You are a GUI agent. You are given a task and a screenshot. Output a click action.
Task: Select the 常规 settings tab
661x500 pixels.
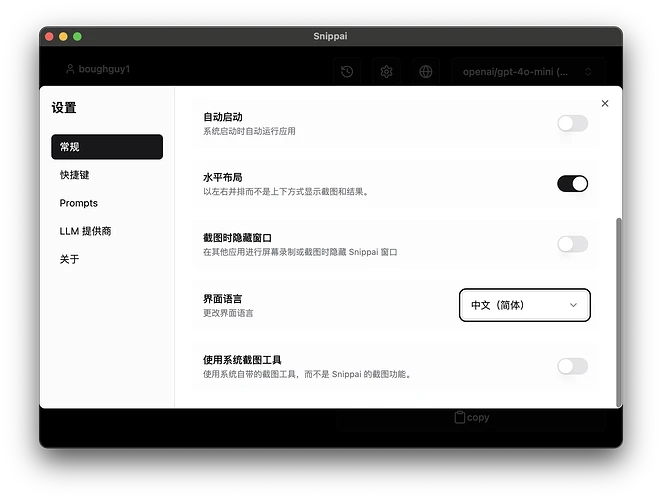tap(107, 147)
